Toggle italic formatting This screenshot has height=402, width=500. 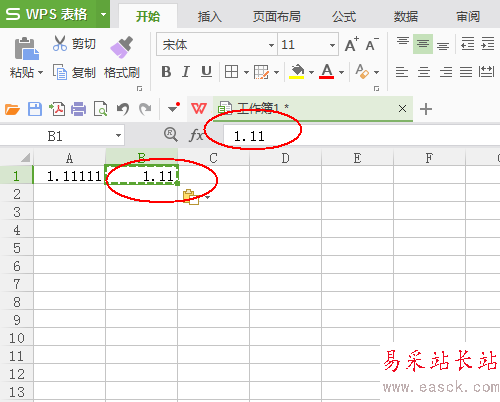click(x=186, y=72)
